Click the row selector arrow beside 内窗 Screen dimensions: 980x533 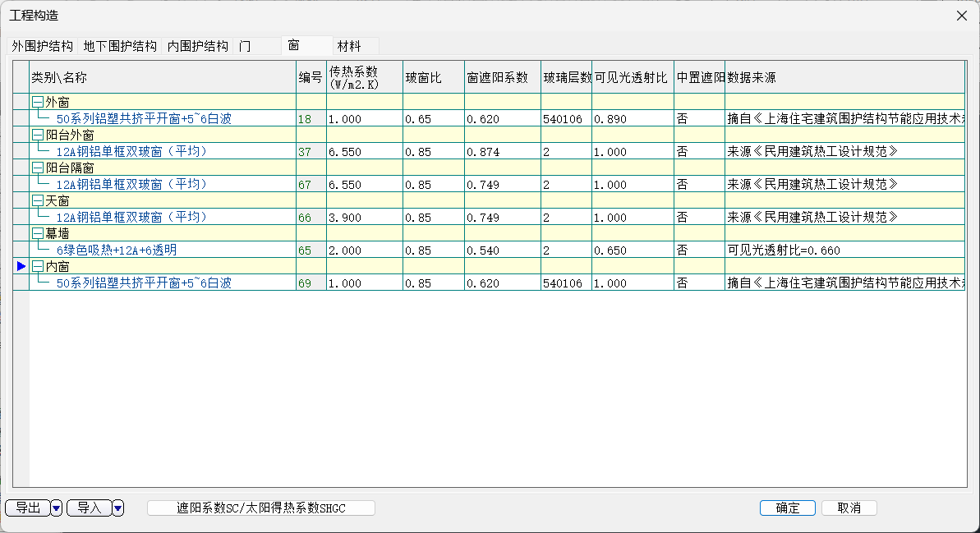tap(21, 266)
